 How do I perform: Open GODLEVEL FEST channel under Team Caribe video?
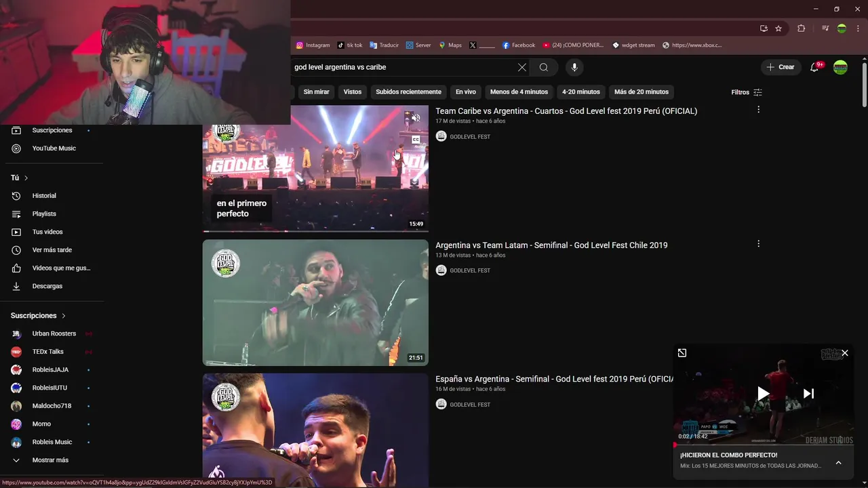point(470,137)
